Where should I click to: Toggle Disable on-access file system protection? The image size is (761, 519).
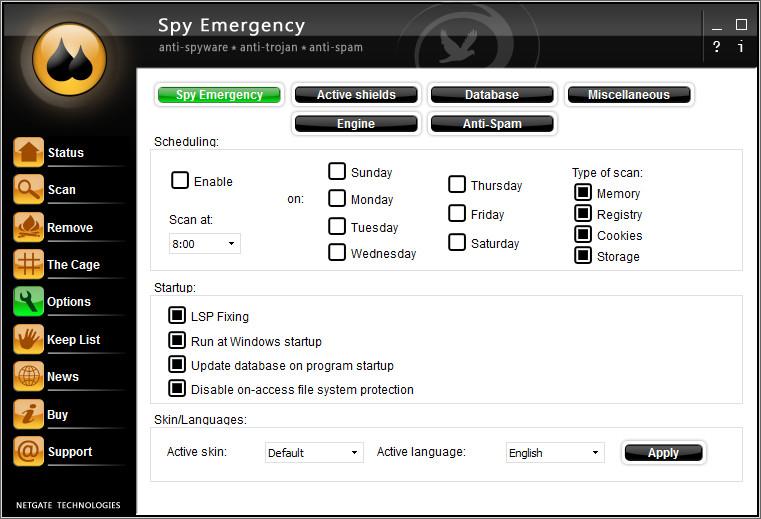(x=177, y=388)
